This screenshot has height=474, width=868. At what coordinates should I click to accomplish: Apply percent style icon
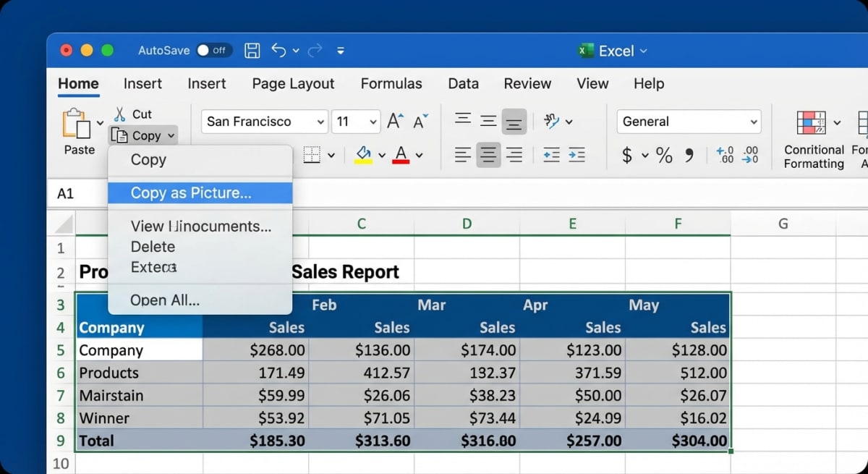pyautogui.click(x=663, y=154)
